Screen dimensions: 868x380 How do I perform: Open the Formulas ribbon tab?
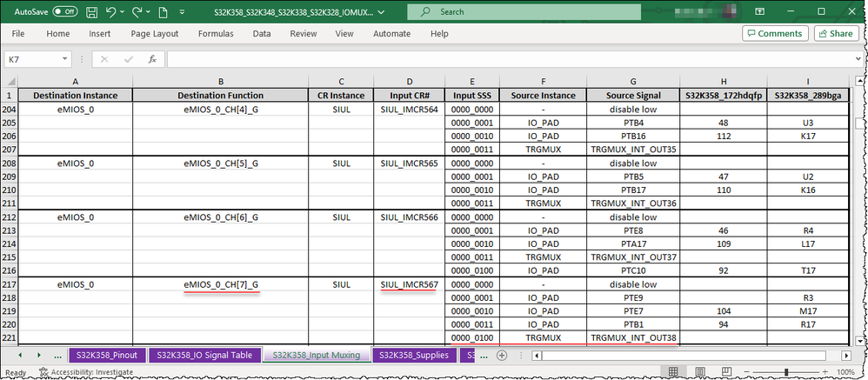[x=216, y=34]
